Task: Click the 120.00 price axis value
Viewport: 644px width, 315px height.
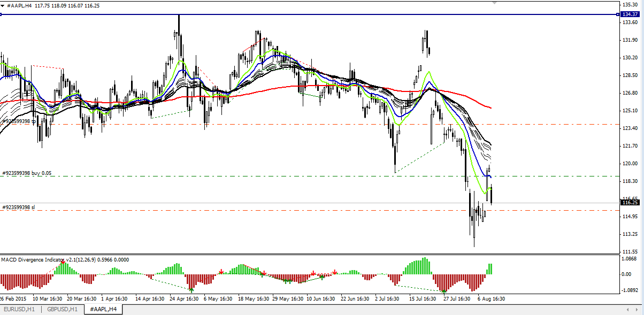Action: (630, 164)
